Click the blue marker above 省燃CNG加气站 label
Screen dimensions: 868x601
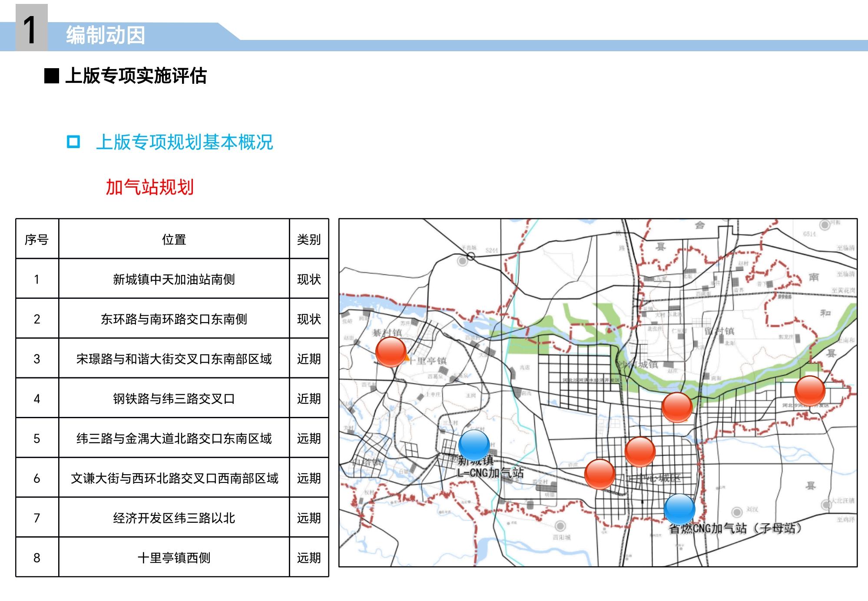[679, 509]
